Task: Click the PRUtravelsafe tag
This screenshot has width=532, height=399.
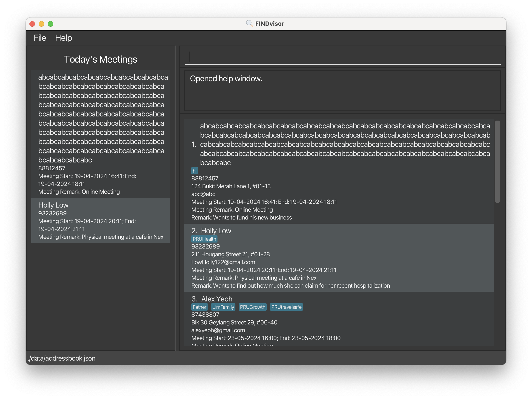Action: pyautogui.click(x=286, y=307)
